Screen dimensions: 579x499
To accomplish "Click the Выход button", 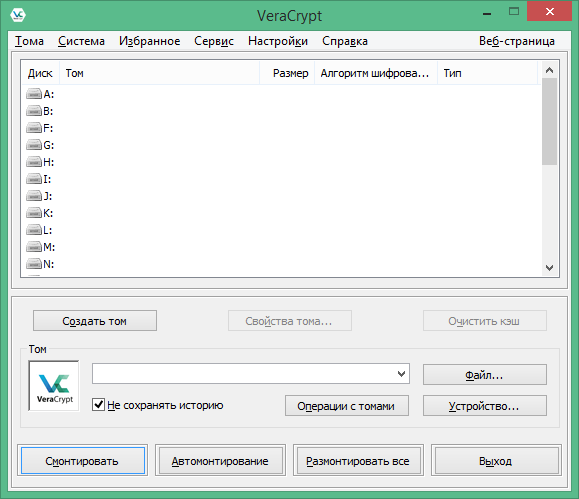I will click(496, 460).
